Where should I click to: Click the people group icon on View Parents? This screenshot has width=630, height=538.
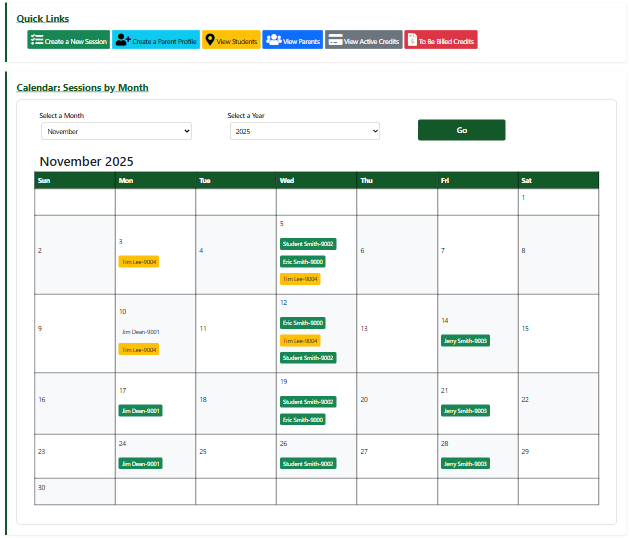(x=273, y=40)
